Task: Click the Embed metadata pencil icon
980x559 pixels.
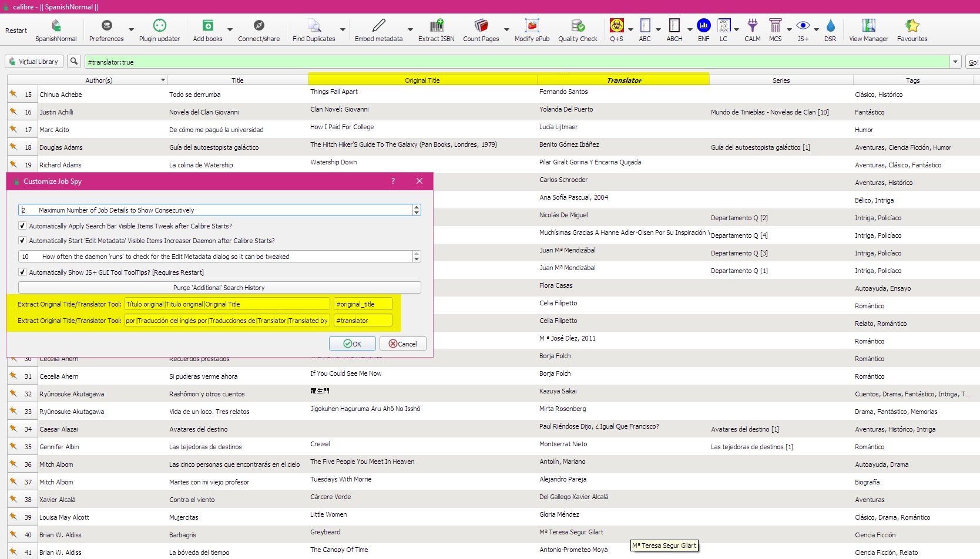Action: tap(378, 26)
